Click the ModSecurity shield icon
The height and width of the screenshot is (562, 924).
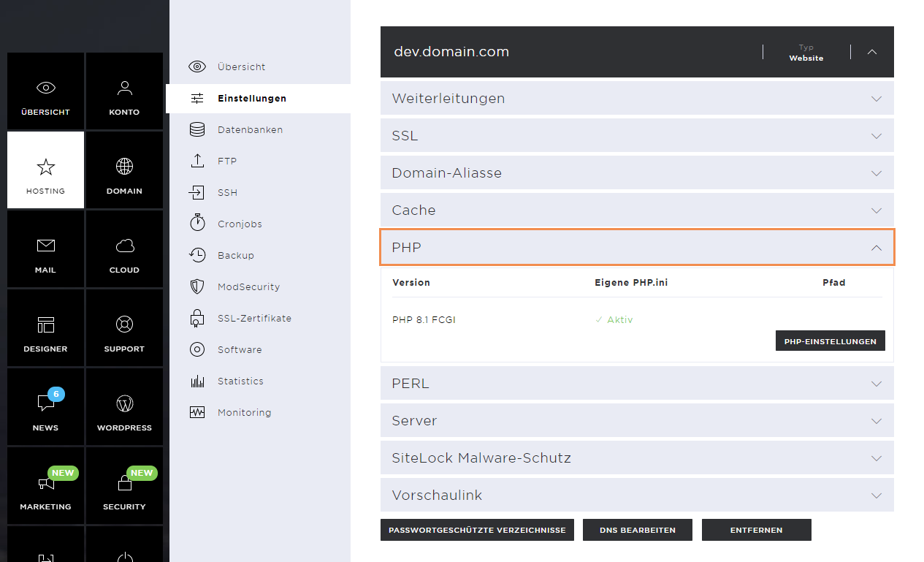tap(197, 286)
